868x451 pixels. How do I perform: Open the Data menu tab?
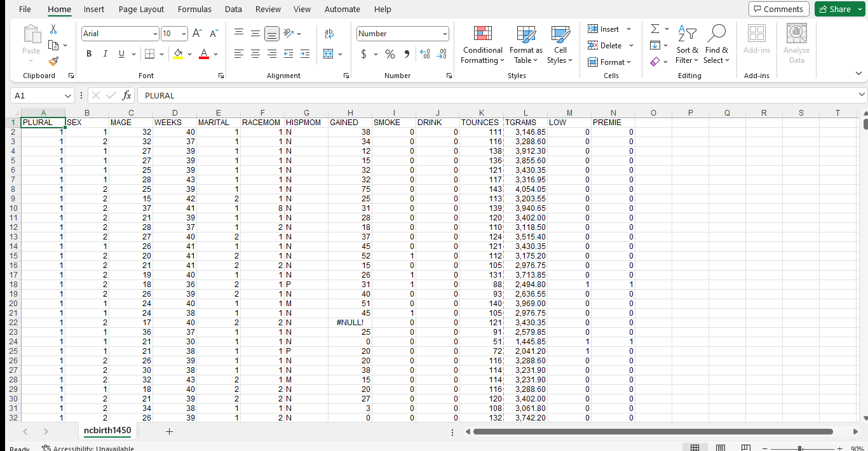(x=233, y=9)
